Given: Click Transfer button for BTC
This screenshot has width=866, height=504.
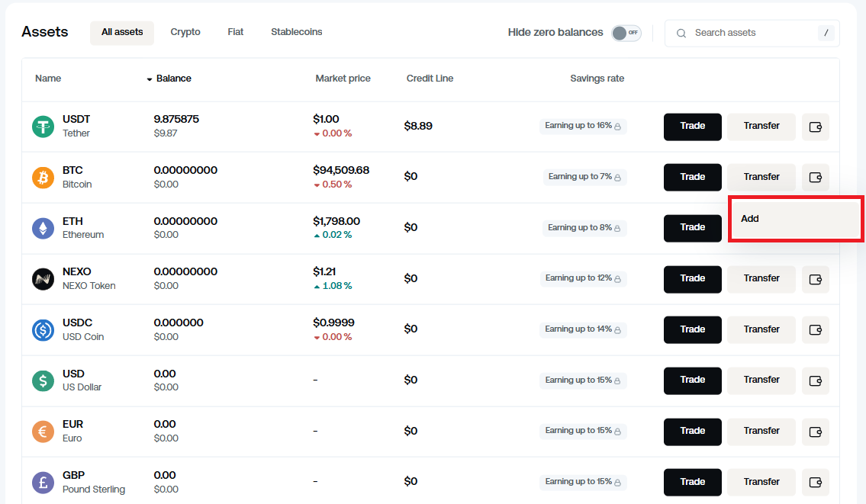Looking at the screenshot, I should point(761,177).
